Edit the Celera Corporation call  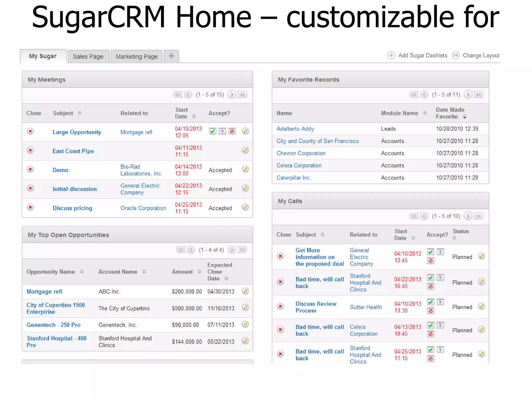pos(482,329)
